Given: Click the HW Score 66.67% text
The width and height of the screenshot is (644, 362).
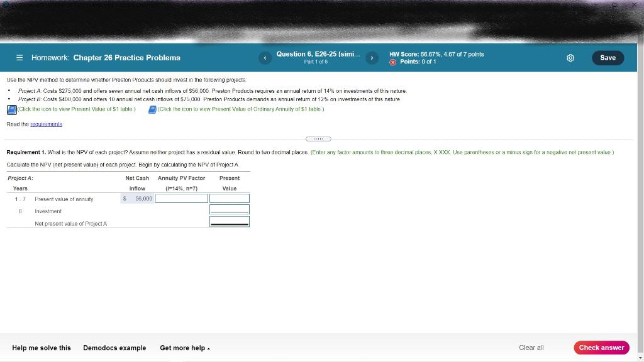Looking at the screenshot, I should [436, 54].
